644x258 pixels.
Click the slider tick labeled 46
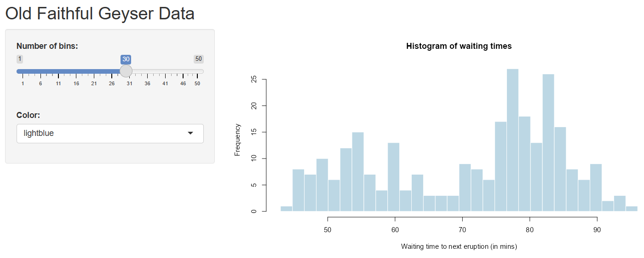click(x=183, y=83)
